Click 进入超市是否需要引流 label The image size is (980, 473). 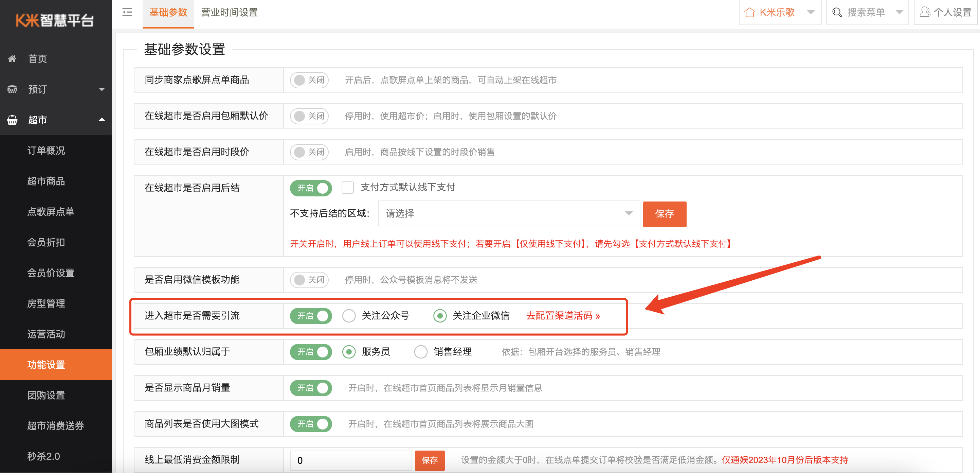(192, 316)
